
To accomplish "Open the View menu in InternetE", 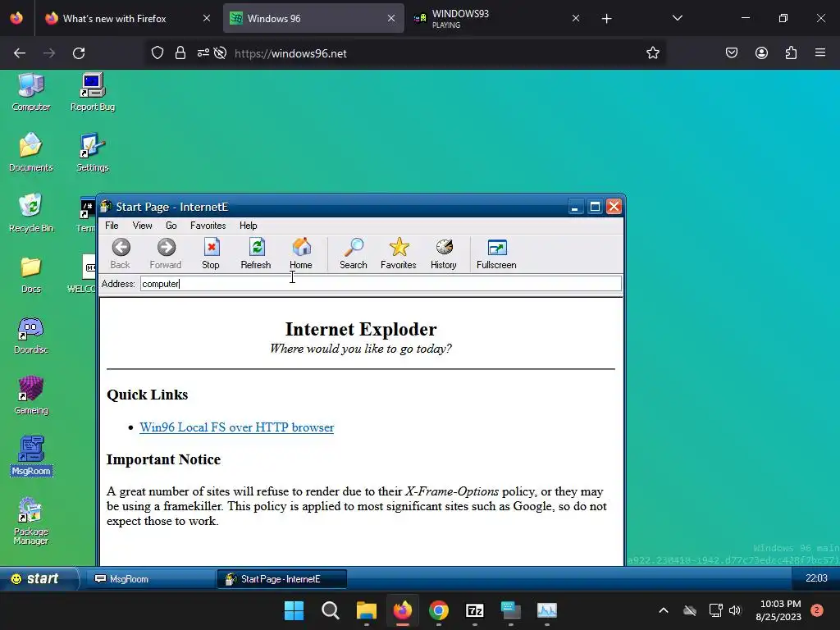I will (143, 226).
